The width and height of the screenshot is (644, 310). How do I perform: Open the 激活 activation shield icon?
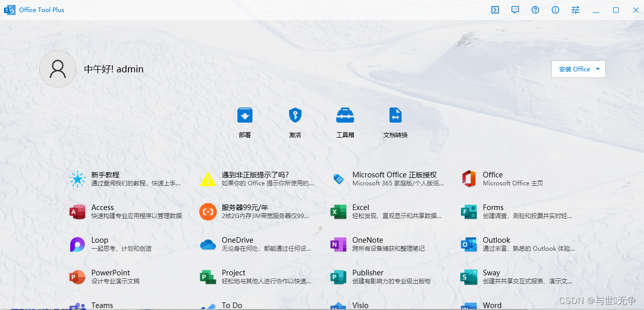pos(295,115)
